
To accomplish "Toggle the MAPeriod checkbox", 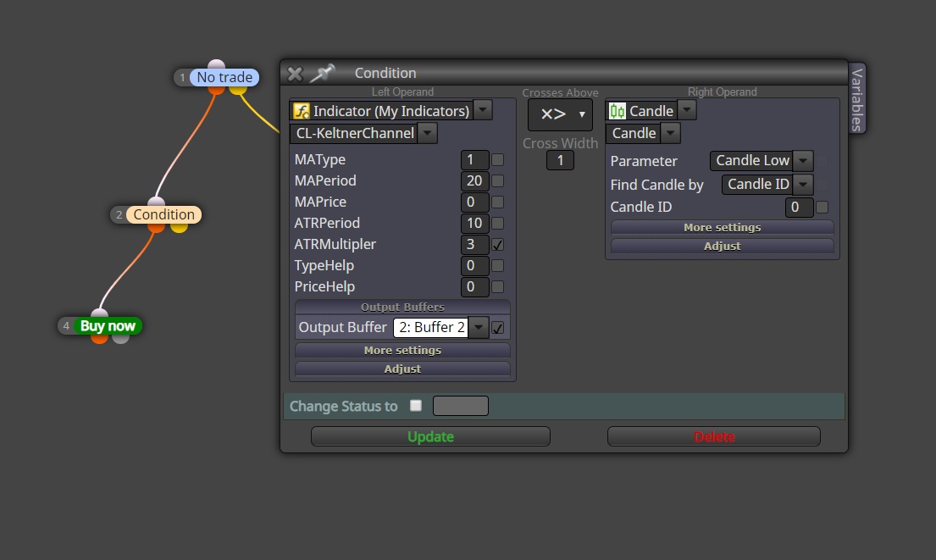I will (497, 181).
